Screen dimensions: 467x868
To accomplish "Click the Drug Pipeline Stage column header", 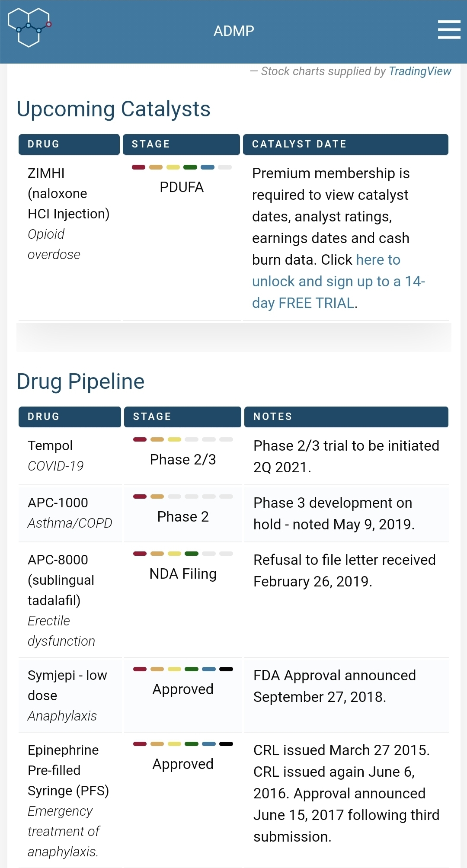I will pos(182,417).
